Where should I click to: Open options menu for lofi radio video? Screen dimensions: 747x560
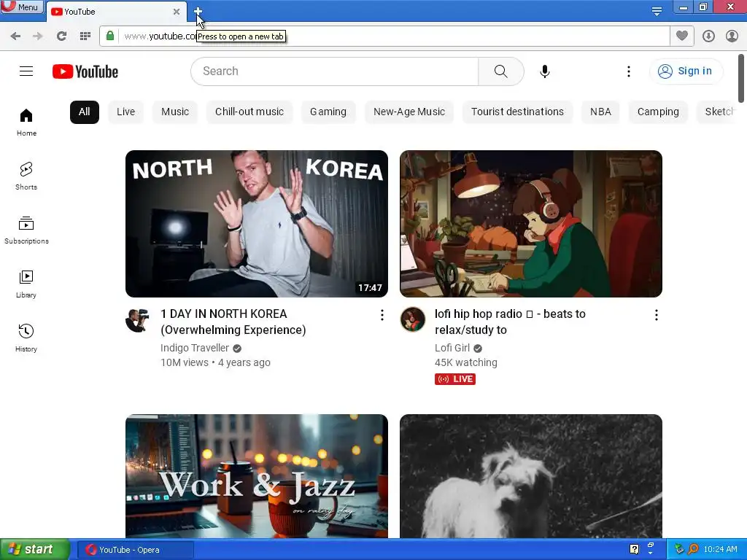(656, 315)
